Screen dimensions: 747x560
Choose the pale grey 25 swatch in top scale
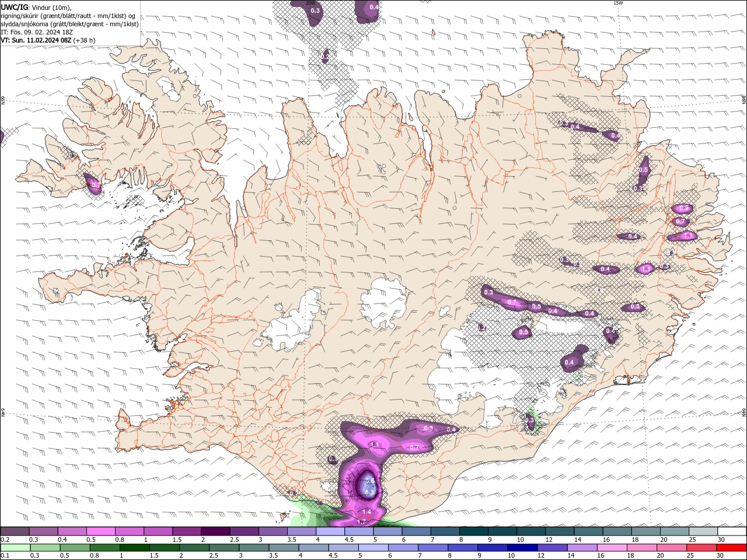coord(703,531)
